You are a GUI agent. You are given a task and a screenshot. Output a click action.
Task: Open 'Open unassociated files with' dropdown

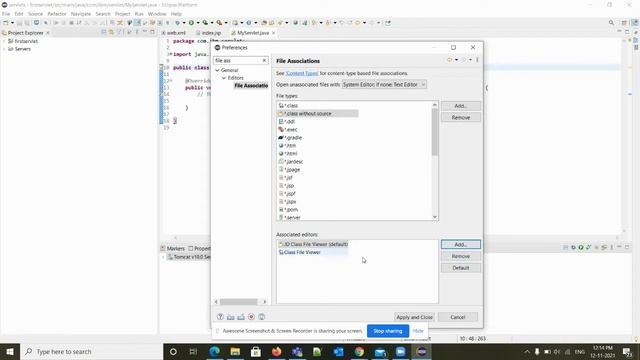click(384, 84)
